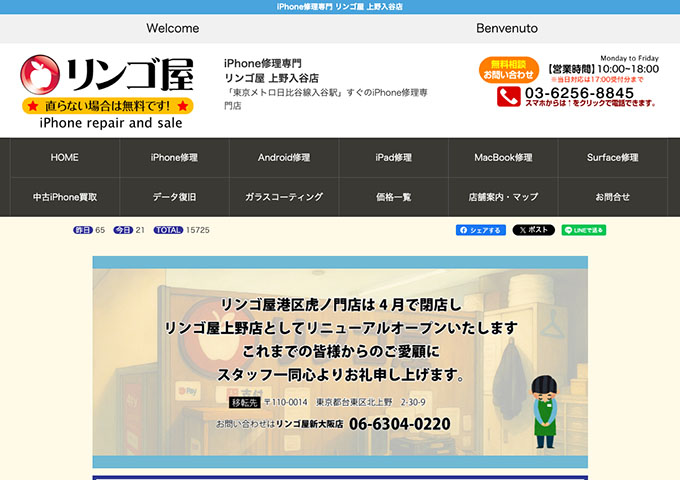Click the store closing announcement banner image
680x480 pixels.
340,362
